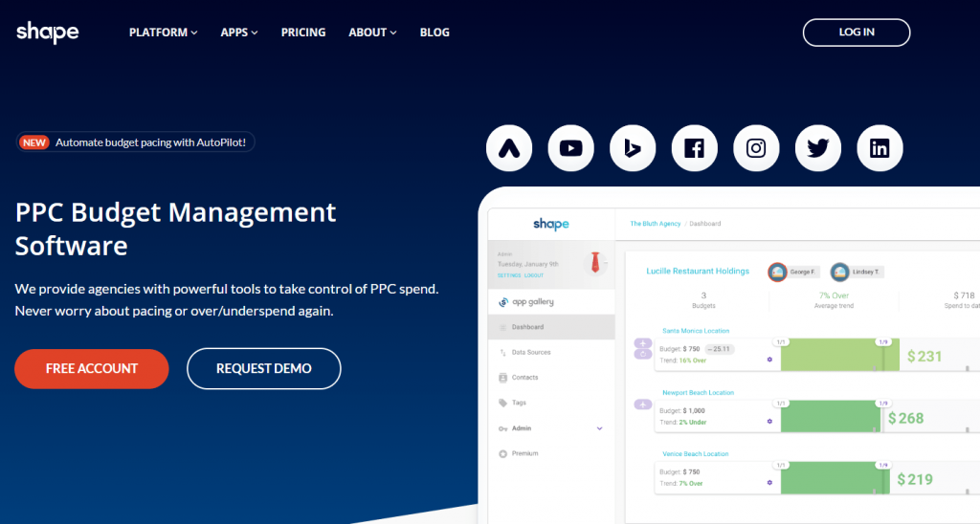Click Santa Monica budget gear icon
This screenshot has width=980, height=524.
(769, 360)
